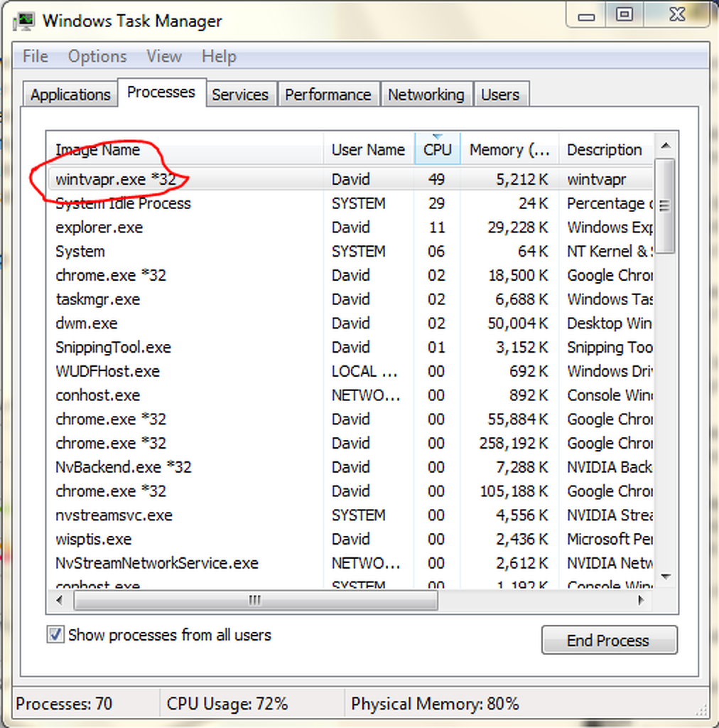Select the NvStreamNetworkService.exe process

coord(350,563)
